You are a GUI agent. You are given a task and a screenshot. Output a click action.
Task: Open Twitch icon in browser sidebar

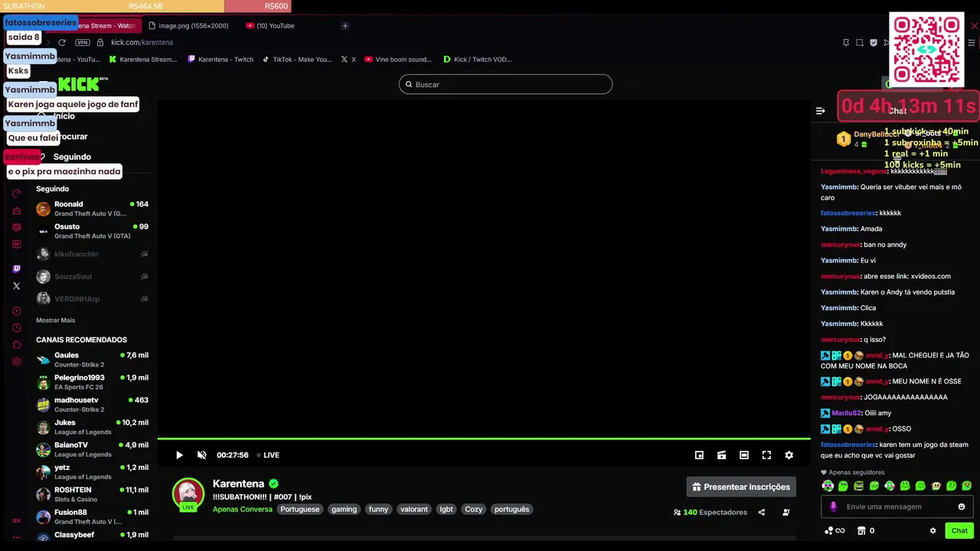tap(17, 269)
